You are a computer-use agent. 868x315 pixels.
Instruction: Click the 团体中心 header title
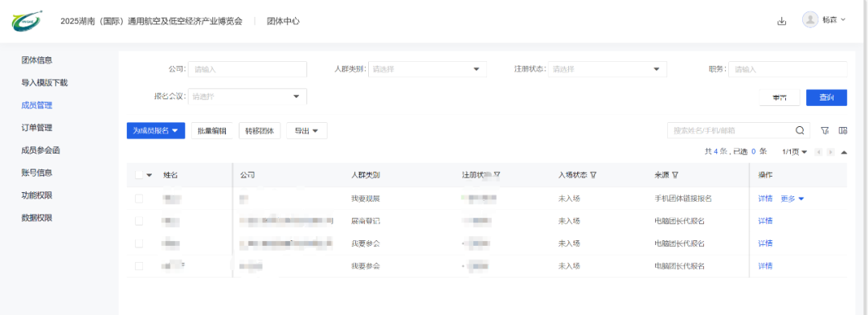point(284,21)
